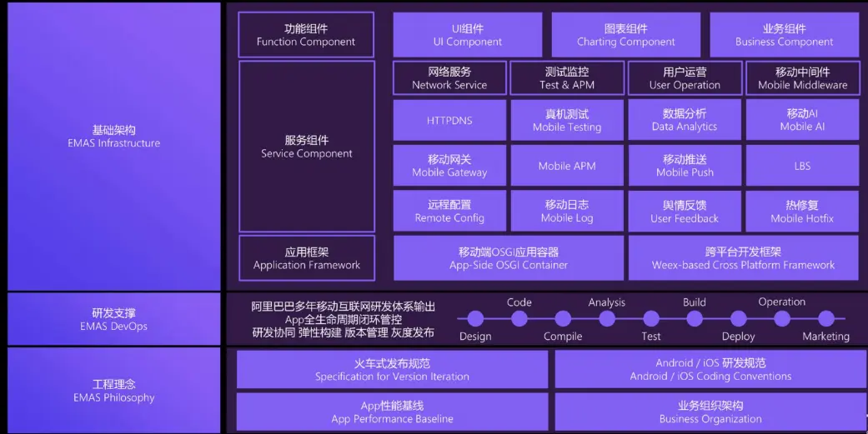Select the Network Service column header
This screenshot has width=868, height=434.
[449, 78]
